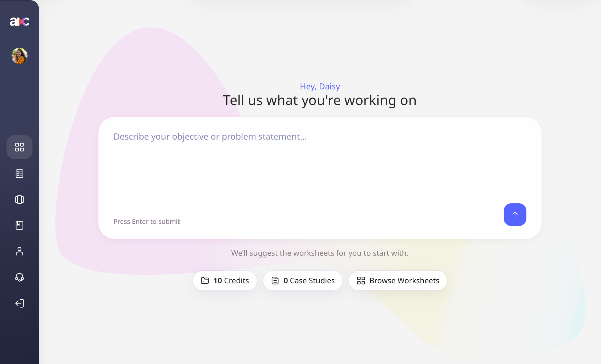Select the checklist icon in sidebar
This screenshot has height=364, width=601.
pos(19,174)
